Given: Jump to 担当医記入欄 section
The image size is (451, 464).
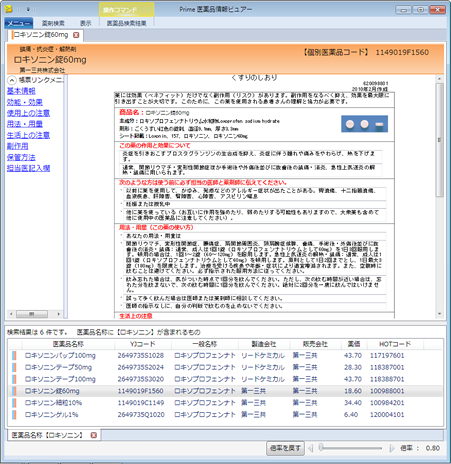Looking at the screenshot, I should pos(28,168).
